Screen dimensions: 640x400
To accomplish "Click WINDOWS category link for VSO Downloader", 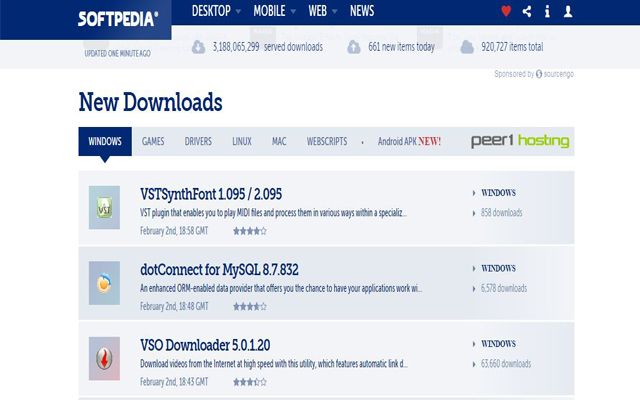I will coord(498,344).
